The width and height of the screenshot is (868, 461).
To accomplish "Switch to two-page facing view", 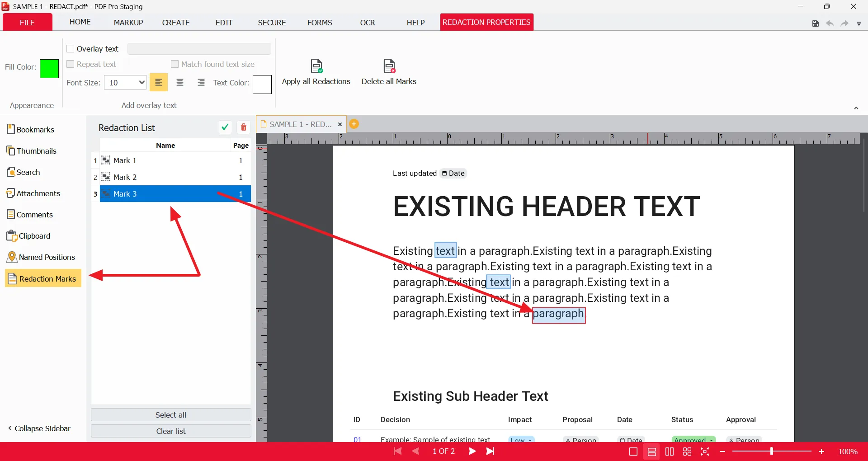I will coord(670,452).
